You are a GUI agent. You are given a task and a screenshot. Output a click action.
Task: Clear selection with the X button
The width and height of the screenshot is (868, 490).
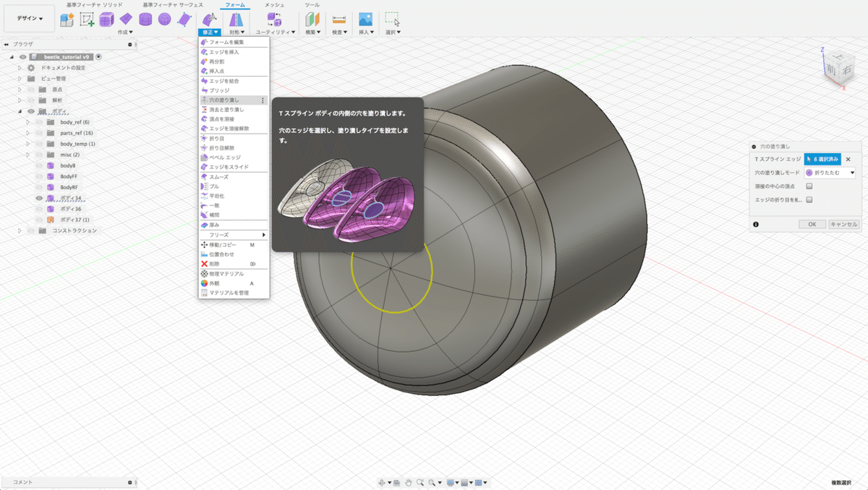(x=848, y=159)
